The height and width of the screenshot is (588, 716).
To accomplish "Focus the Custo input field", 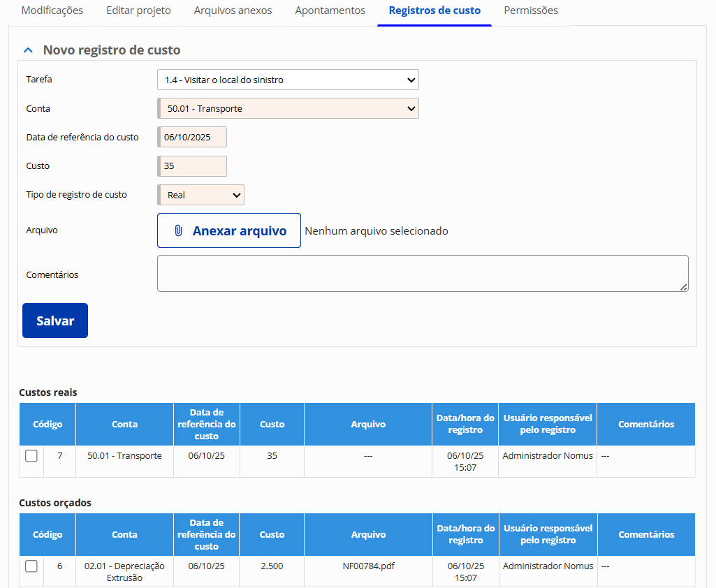I will [x=193, y=166].
